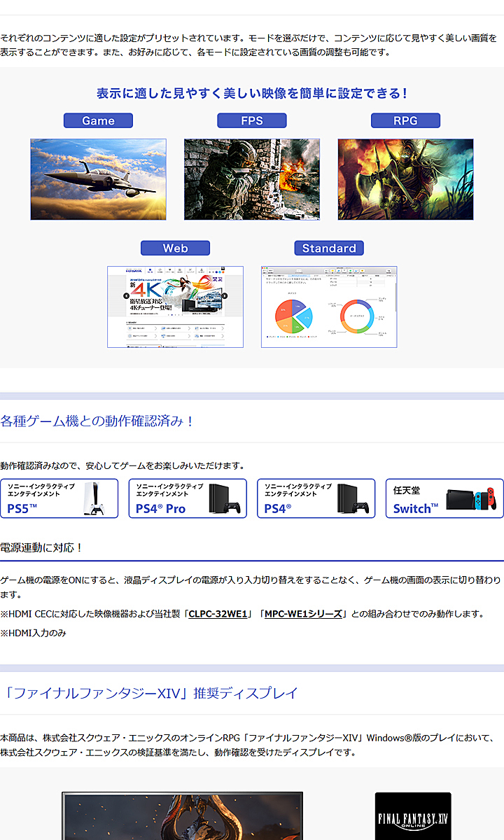Click the monitor product image at bottom
Screen dimensions: 504x840
(x=182, y=816)
